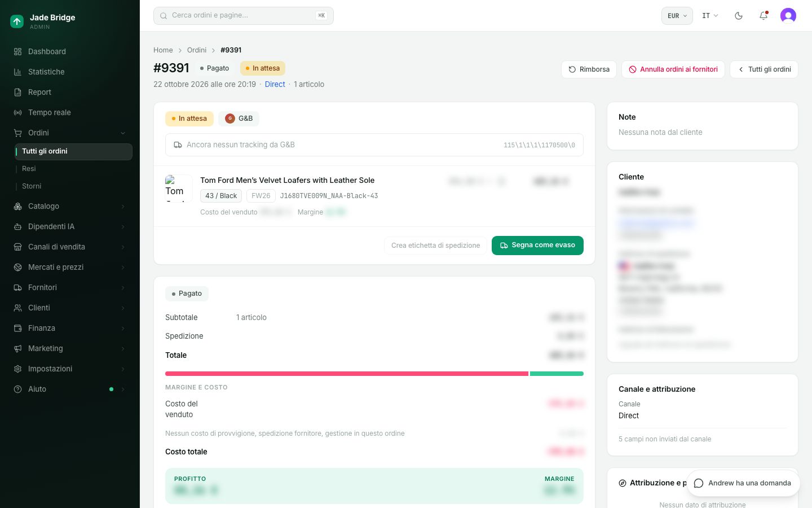Go to Home breadcrumb

pos(163,50)
